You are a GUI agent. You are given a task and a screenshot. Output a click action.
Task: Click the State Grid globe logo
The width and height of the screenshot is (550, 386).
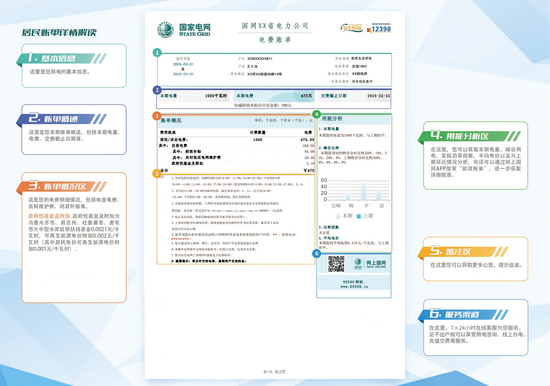tap(165, 29)
